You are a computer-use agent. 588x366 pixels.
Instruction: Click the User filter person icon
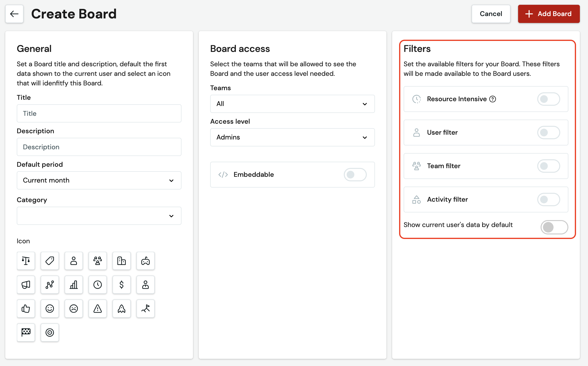(x=417, y=133)
